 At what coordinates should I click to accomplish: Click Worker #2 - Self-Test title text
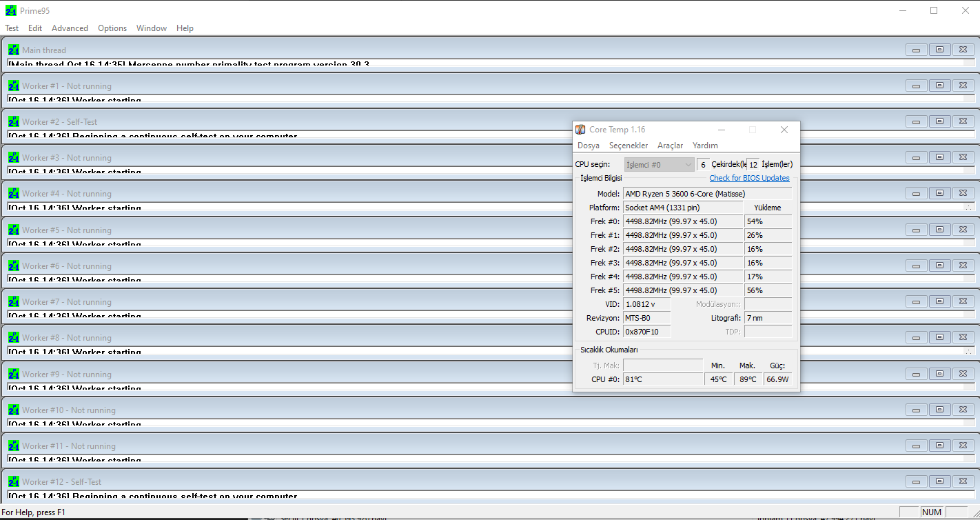[x=60, y=122]
